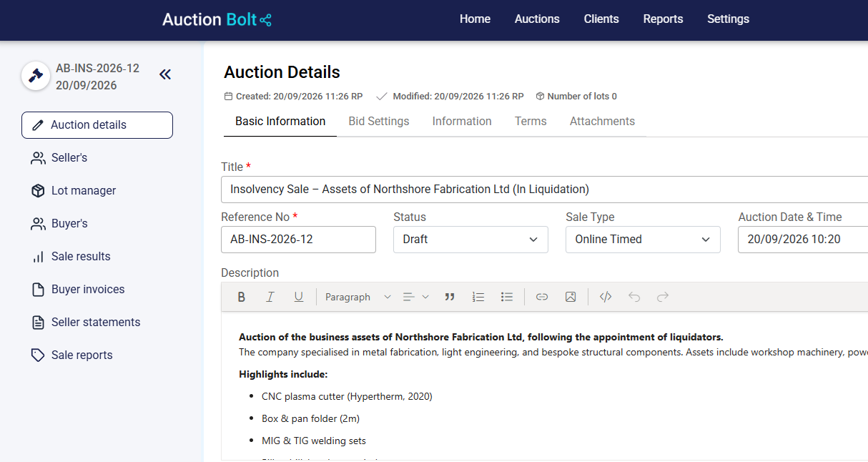The height and width of the screenshot is (462, 868).
Task: Open the text alignment dropdown
Action: click(x=415, y=297)
